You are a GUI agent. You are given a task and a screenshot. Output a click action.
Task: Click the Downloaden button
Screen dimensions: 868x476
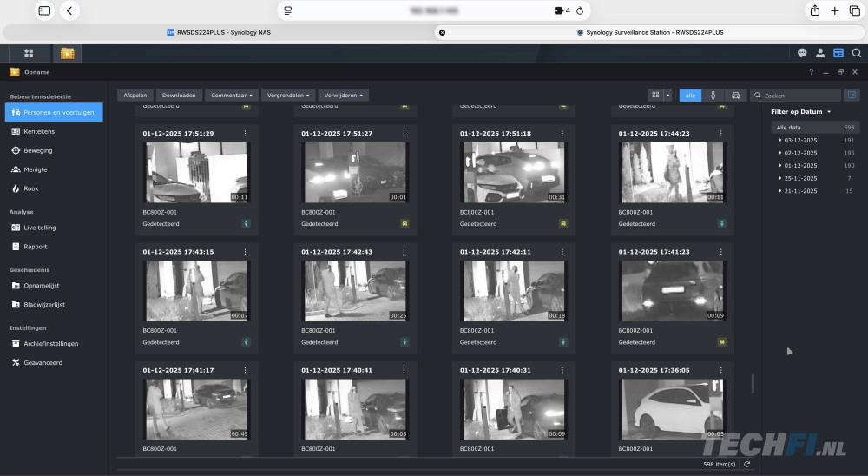click(179, 96)
